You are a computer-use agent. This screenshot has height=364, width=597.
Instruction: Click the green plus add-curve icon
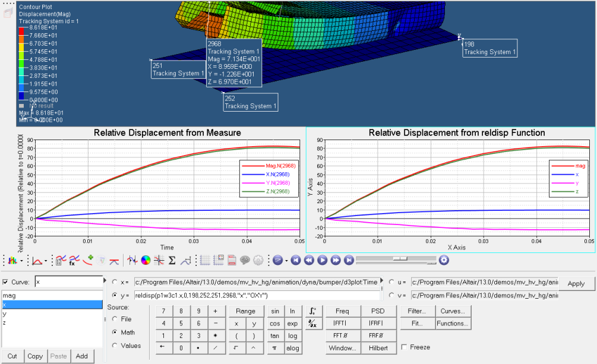coord(89,259)
